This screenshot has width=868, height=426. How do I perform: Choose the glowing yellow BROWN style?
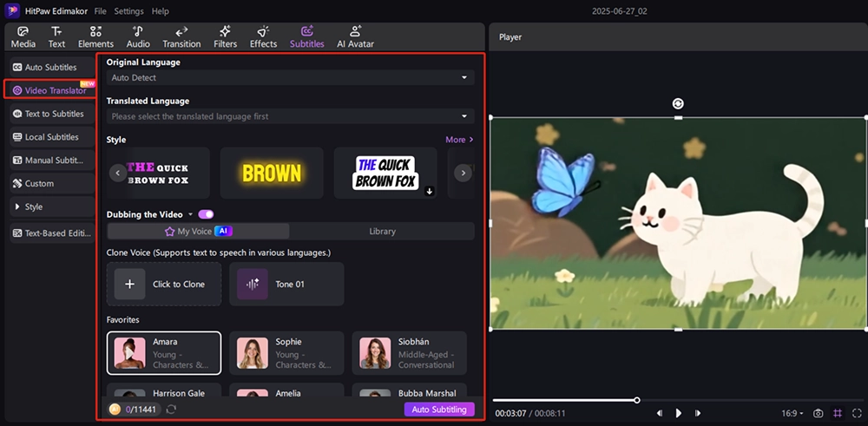click(x=272, y=174)
